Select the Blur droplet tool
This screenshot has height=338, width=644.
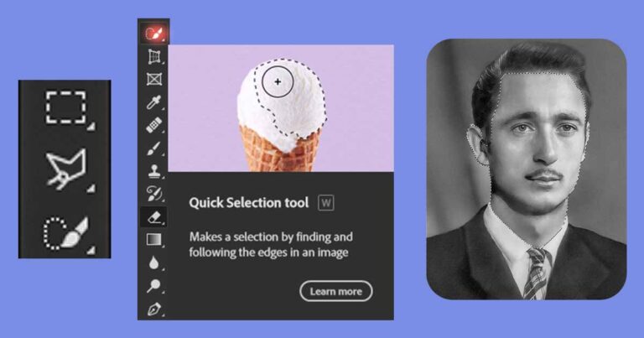154,263
